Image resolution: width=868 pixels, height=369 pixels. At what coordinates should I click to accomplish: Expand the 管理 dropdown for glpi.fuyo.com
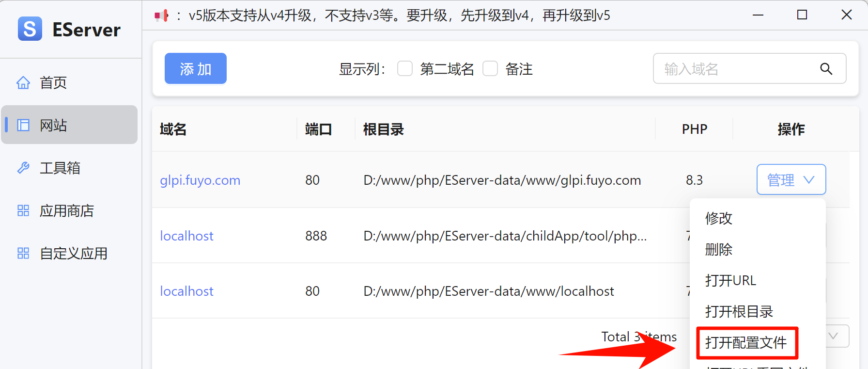click(791, 180)
